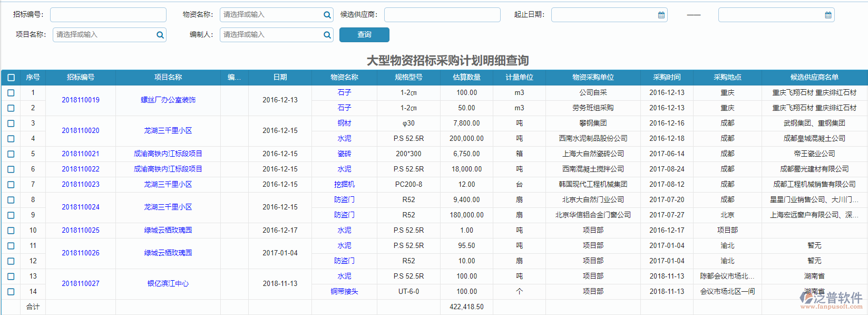
Task: Focus the 招标编号 input field
Action: 108,15
